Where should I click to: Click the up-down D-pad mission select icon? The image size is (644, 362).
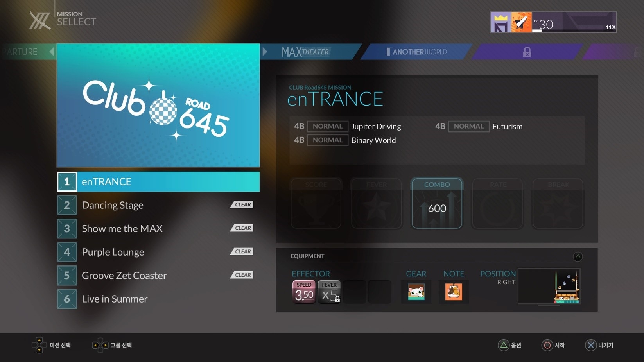pos(39,345)
